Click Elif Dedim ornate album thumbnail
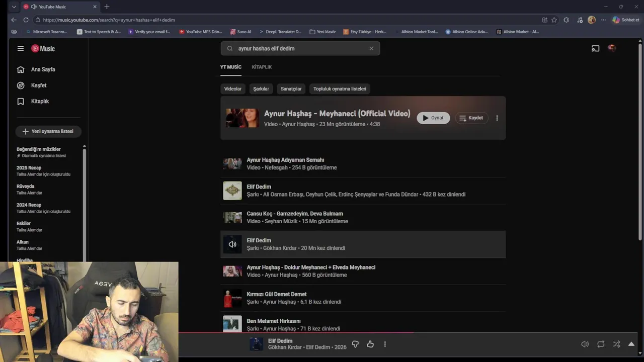 [232, 191]
